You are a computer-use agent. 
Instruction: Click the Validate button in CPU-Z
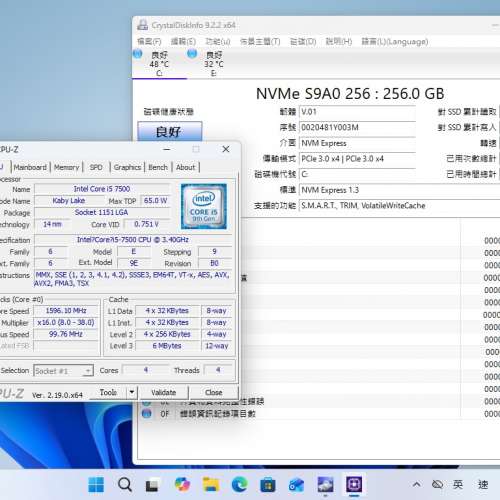click(163, 392)
